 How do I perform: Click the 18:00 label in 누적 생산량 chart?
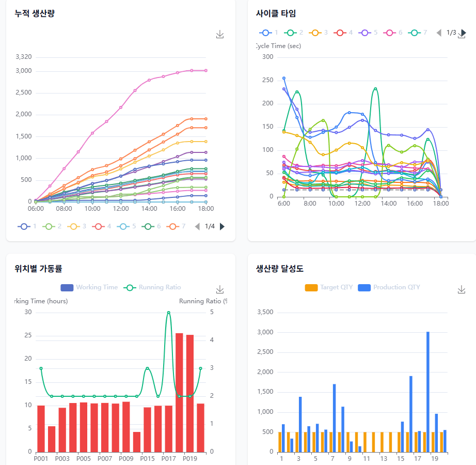[x=206, y=209]
